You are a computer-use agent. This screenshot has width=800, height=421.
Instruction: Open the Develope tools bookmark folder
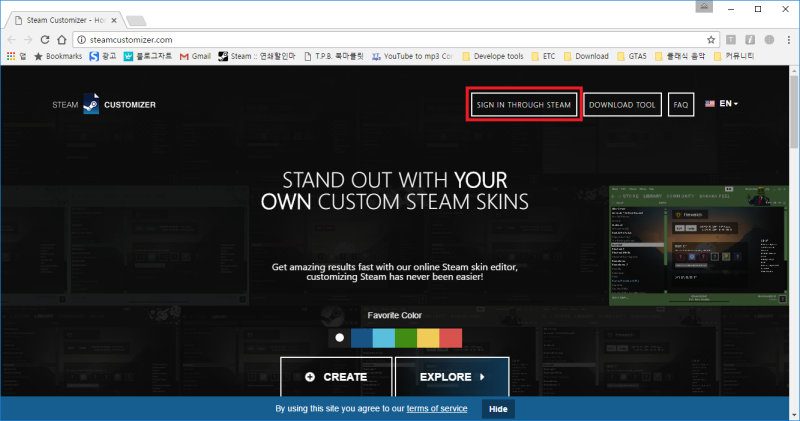pyautogui.click(x=493, y=56)
